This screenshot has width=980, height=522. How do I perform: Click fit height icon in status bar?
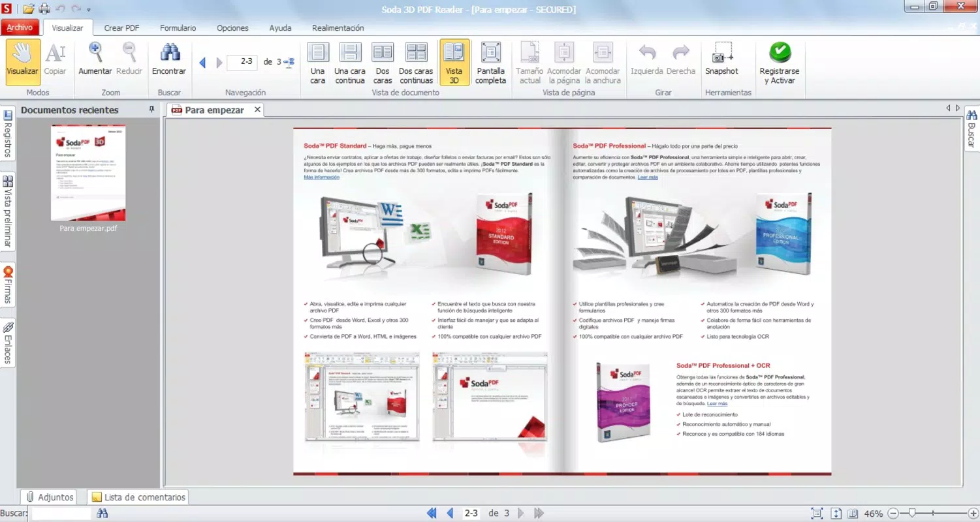(x=836, y=514)
